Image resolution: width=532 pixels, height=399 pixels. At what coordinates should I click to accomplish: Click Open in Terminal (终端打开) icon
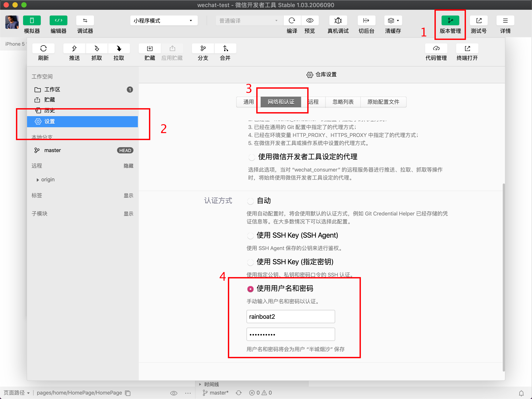pyautogui.click(x=467, y=48)
